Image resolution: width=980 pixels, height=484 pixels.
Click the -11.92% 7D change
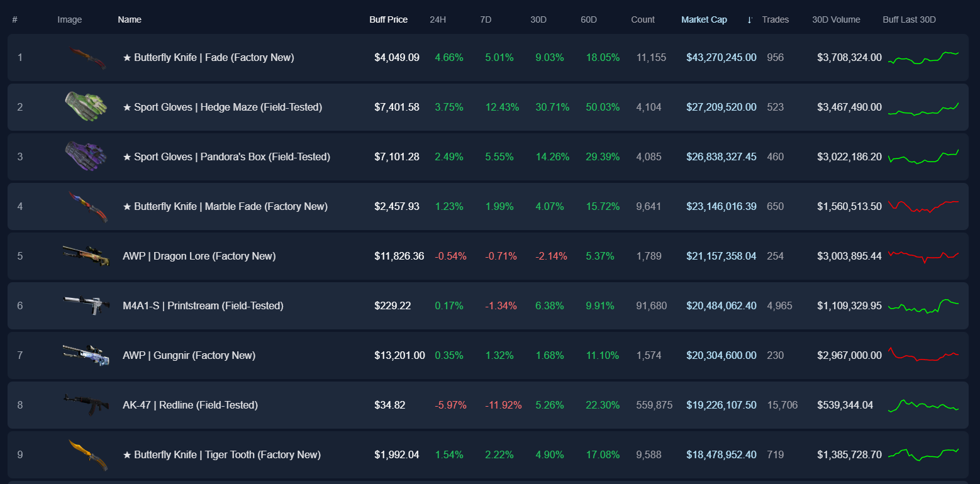tap(503, 405)
